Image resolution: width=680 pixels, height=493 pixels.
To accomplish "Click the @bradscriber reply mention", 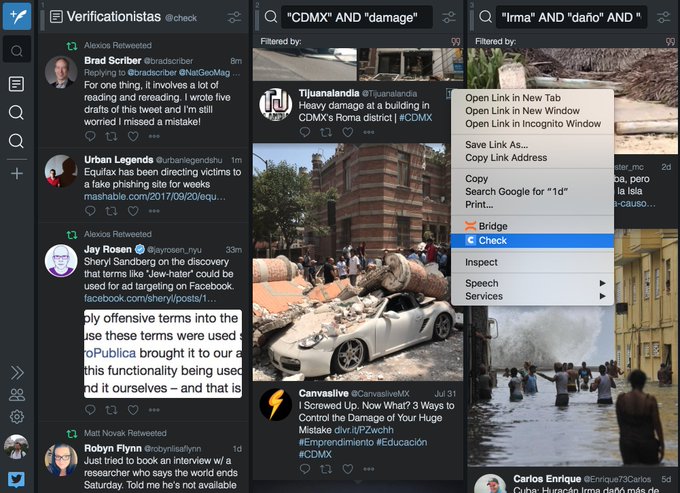I will 152,72.
